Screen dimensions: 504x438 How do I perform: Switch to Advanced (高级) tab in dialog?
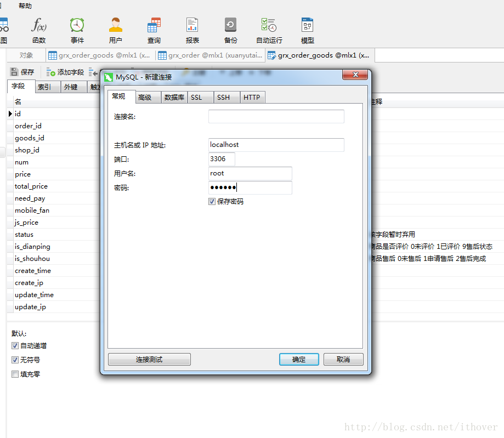click(148, 98)
